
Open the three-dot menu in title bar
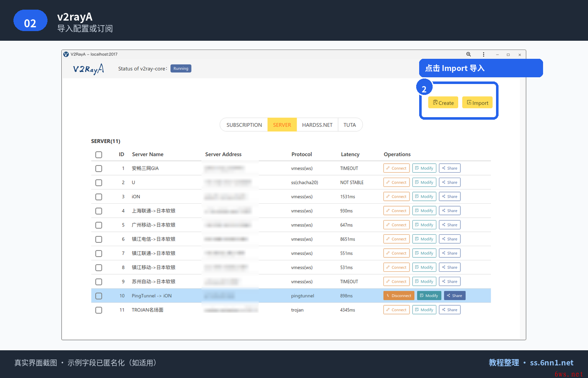pos(483,54)
